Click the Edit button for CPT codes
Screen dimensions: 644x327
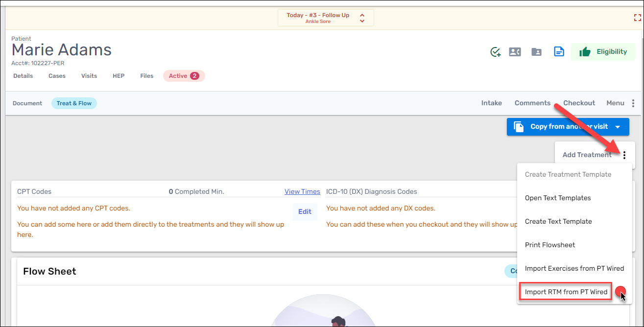point(305,212)
